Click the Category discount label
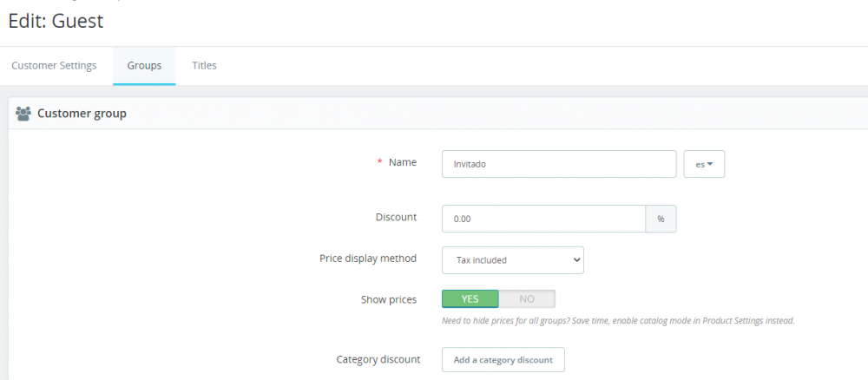 pyautogui.click(x=378, y=359)
